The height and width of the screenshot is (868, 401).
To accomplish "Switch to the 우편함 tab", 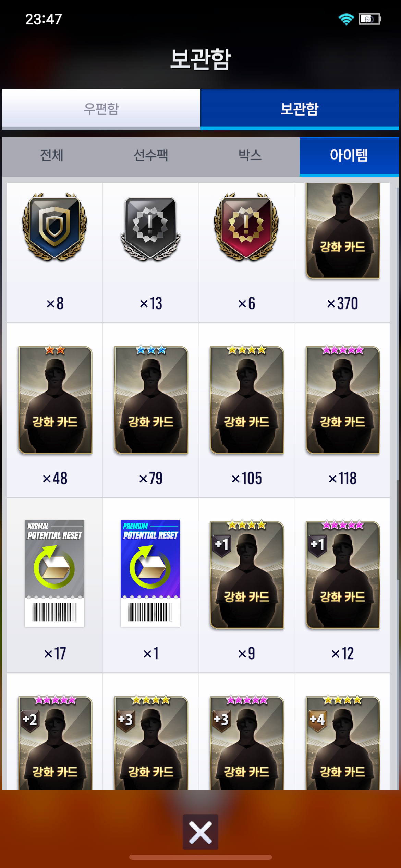I will coord(101,109).
